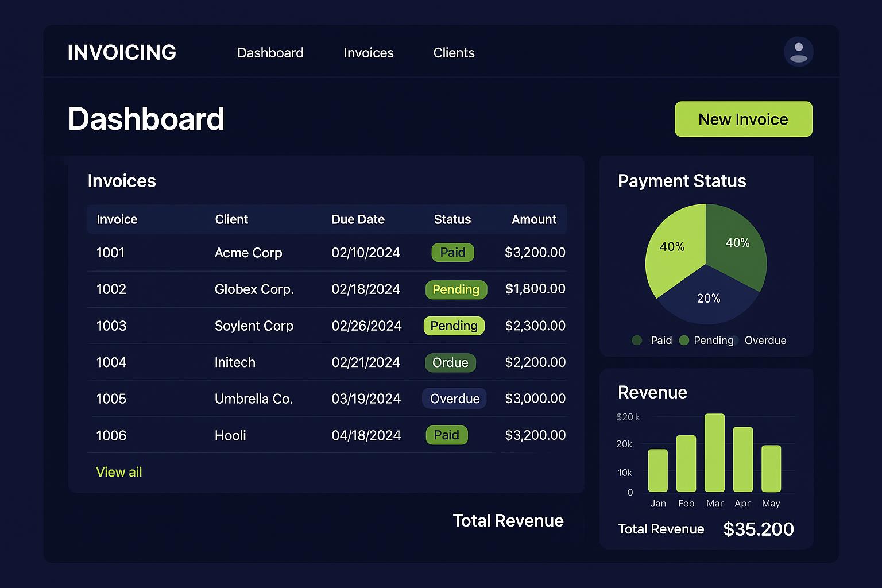Open invoice 1003 for Soylent Corp

tap(111, 326)
